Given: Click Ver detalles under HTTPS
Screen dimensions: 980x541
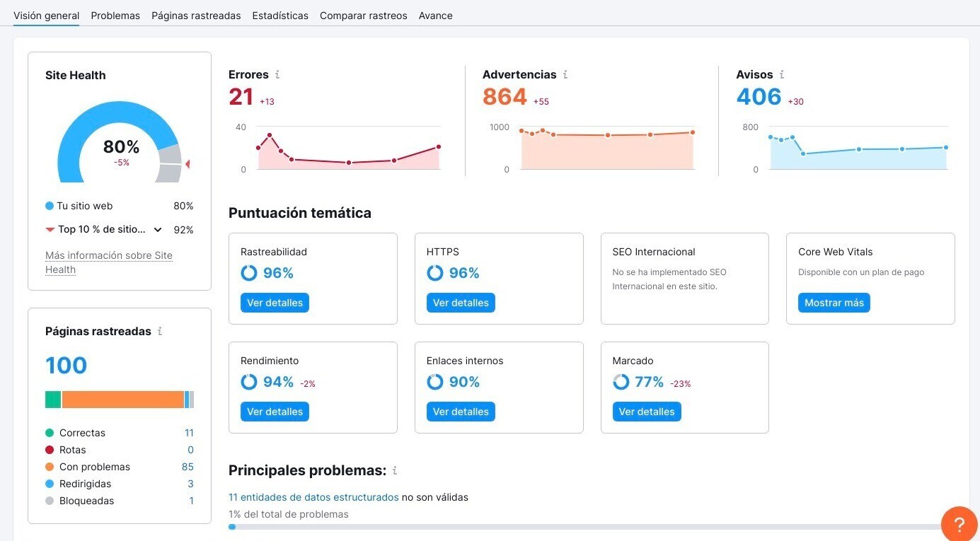Looking at the screenshot, I should click(461, 303).
